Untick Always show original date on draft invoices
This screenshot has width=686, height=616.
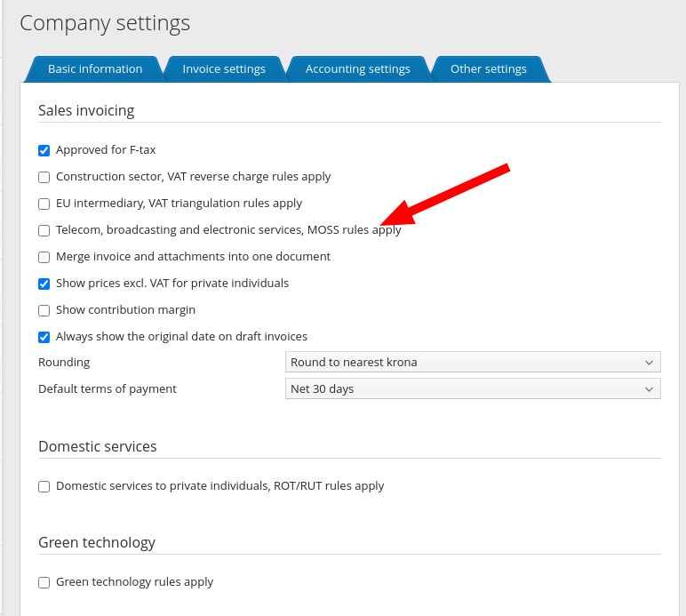[44, 337]
